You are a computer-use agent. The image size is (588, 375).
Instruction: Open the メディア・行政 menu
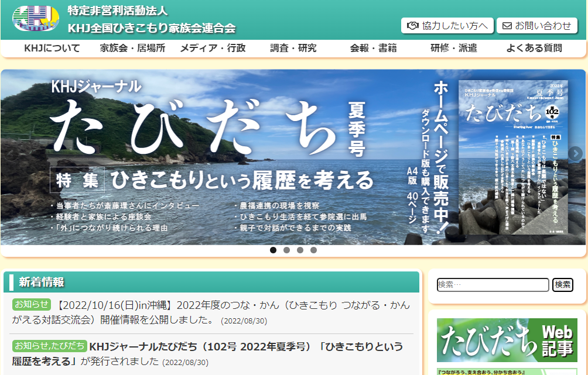pyautogui.click(x=213, y=48)
